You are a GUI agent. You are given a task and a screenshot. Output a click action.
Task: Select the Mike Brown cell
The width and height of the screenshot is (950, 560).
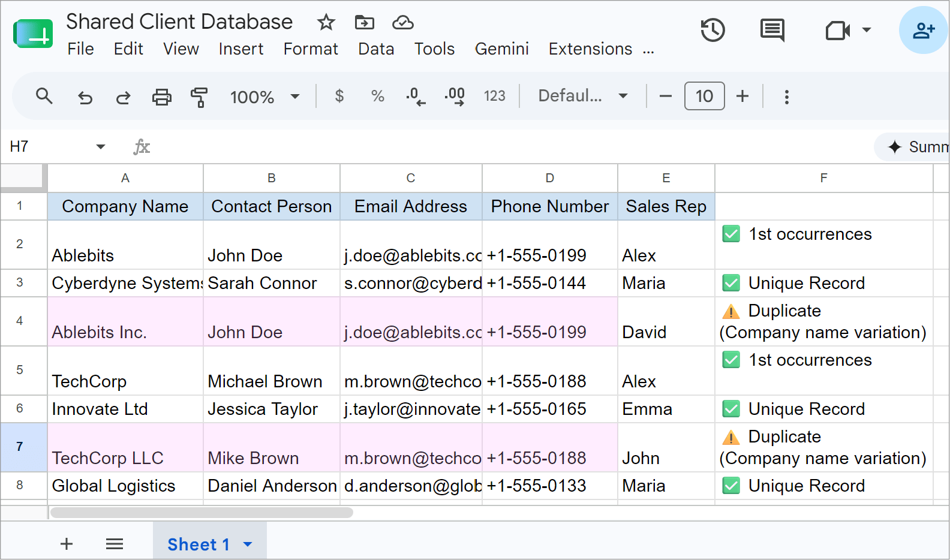(272, 447)
